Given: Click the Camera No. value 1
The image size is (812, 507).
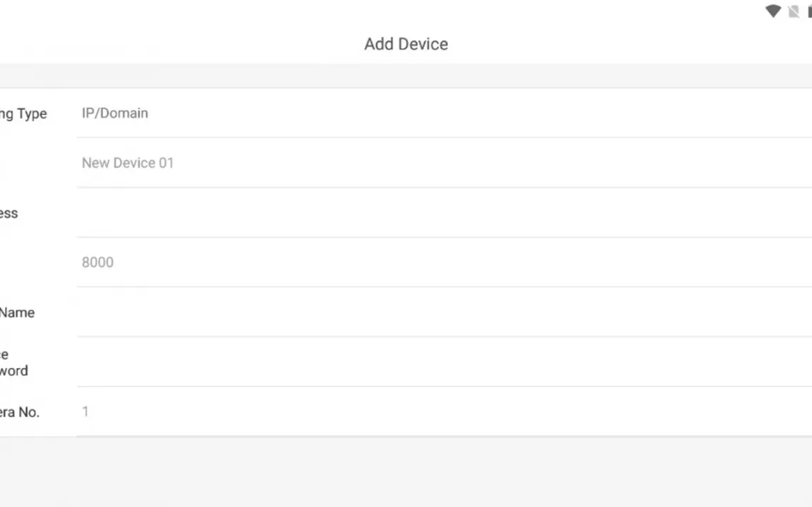Looking at the screenshot, I should (x=86, y=411).
